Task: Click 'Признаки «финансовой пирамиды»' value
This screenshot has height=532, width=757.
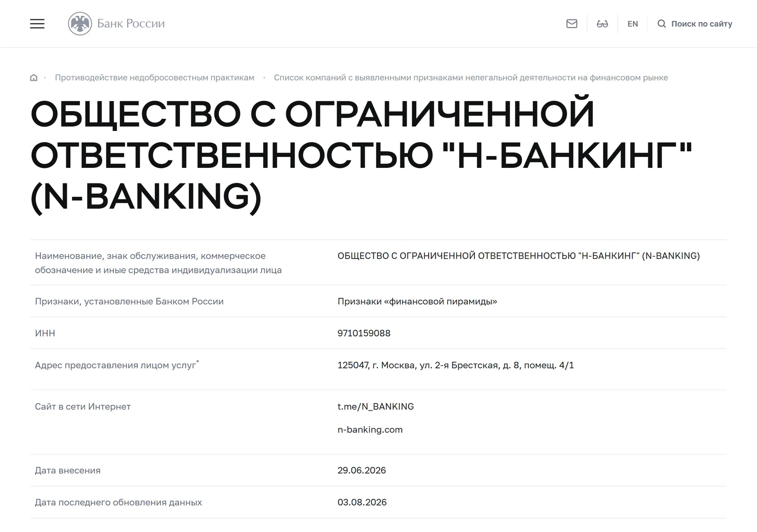Action: (417, 301)
